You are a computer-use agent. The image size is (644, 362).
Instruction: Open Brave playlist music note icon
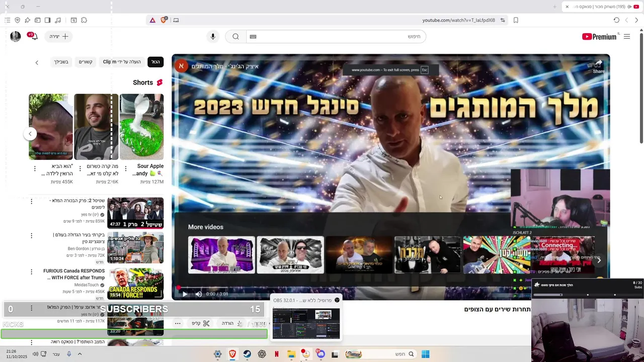tap(58, 20)
